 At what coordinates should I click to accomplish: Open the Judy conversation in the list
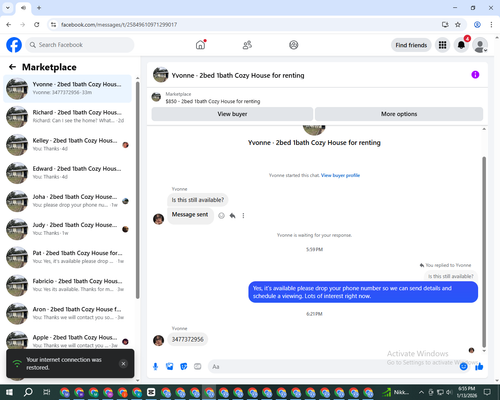(x=67, y=229)
